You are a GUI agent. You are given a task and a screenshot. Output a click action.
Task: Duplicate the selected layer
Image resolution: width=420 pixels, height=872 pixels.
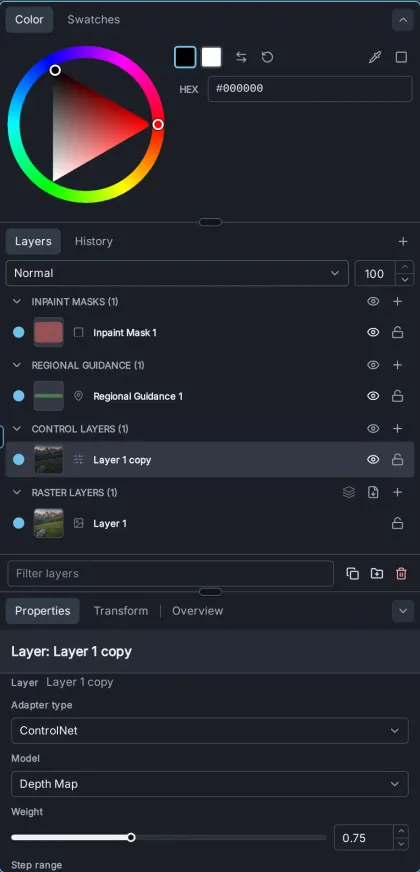point(353,573)
